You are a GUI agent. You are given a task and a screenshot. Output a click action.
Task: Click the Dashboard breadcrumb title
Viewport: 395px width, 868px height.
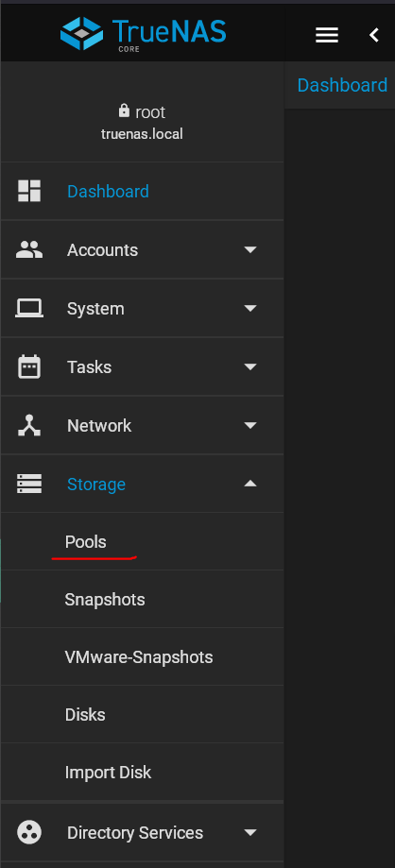(342, 85)
